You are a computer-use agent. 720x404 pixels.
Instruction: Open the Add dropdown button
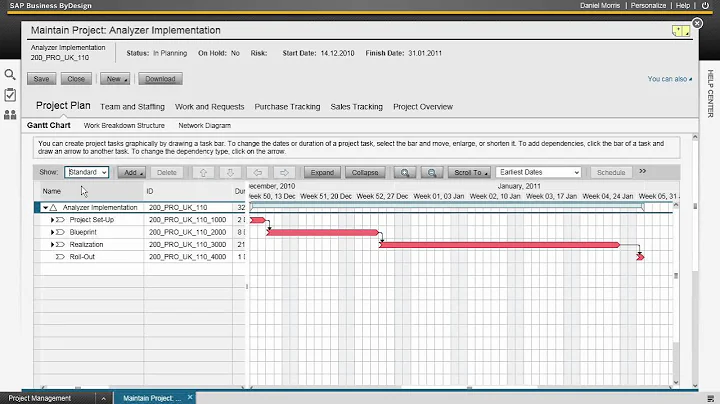click(131, 173)
